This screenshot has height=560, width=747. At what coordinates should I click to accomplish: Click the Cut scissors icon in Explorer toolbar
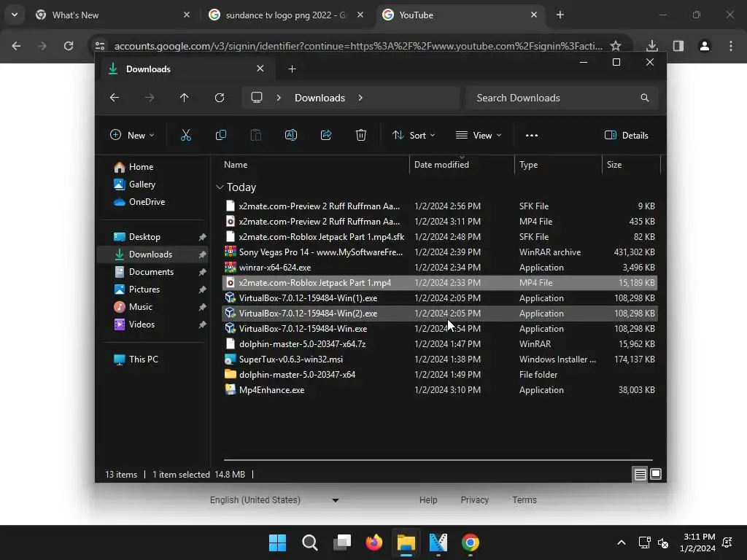pyautogui.click(x=186, y=135)
